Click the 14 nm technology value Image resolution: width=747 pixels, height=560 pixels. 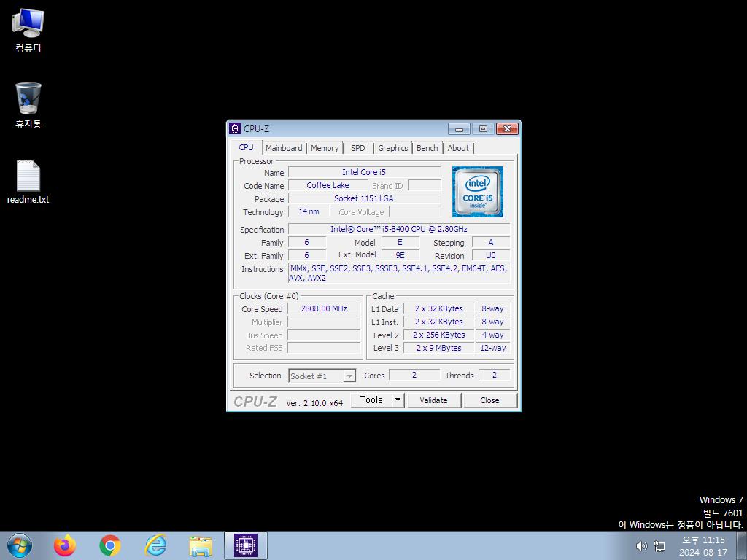pos(309,211)
